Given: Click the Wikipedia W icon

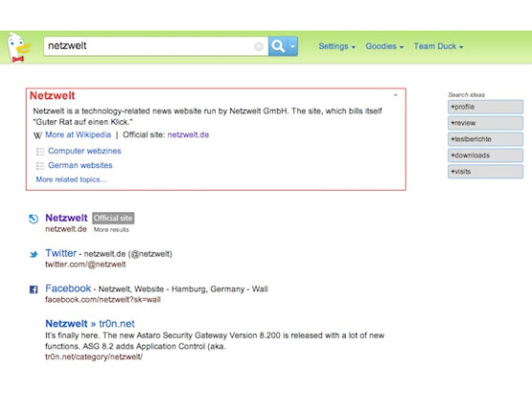Looking at the screenshot, I should tap(37, 136).
